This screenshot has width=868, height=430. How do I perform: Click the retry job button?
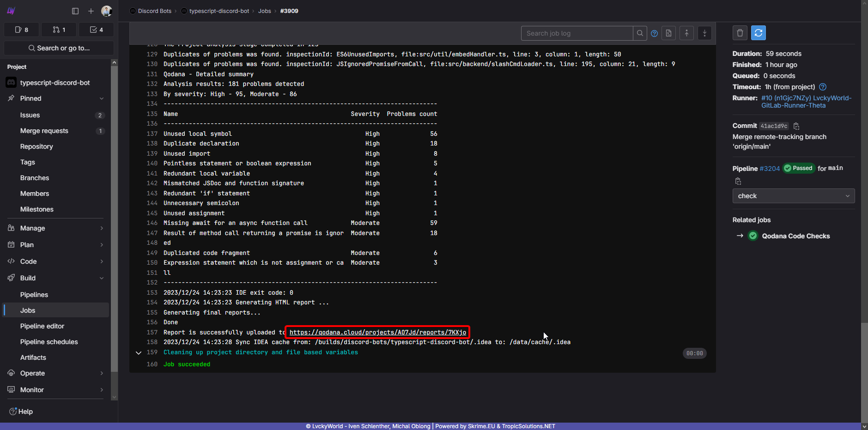(x=758, y=33)
